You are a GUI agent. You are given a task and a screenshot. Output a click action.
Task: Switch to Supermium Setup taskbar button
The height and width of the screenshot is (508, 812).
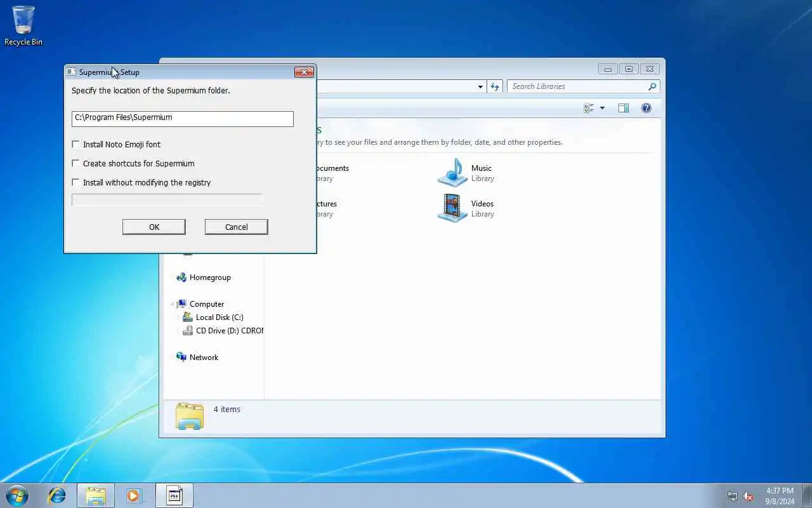click(174, 495)
